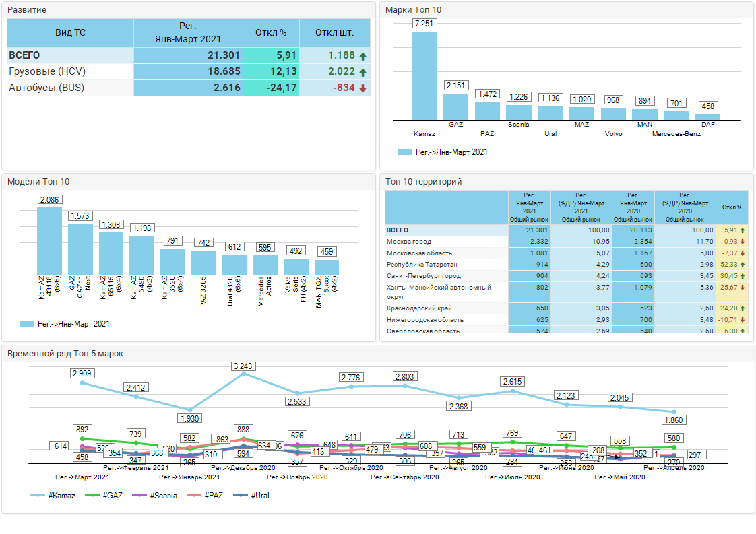Select the Kamaz bar in Марки Топ 10
The height and width of the screenshot is (534, 756).
[x=424, y=75]
